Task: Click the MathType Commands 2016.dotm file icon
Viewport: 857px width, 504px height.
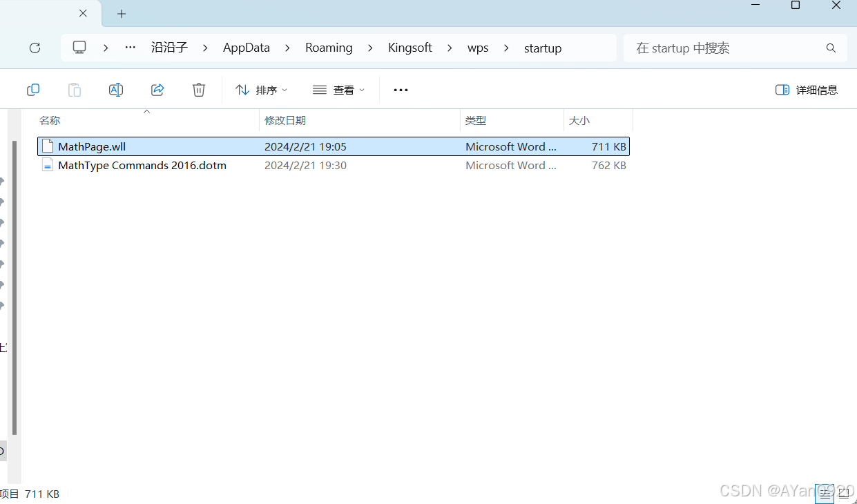Action: (x=48, y=165)
